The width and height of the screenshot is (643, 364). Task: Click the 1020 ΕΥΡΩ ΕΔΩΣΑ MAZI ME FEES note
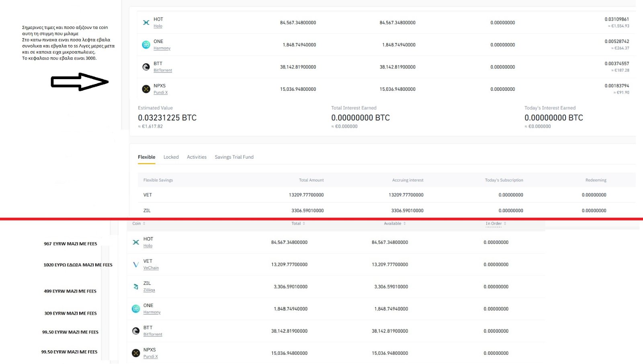78,265
